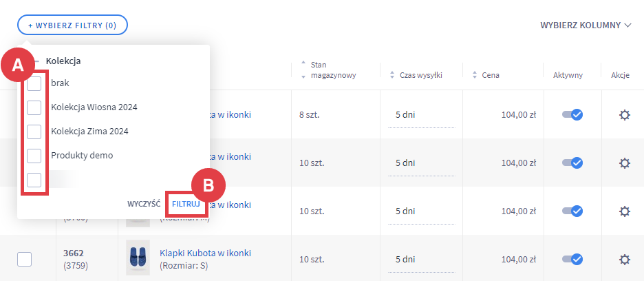Apply filters with the Filtruj button

pyautogui.click(x=186, y=204)
